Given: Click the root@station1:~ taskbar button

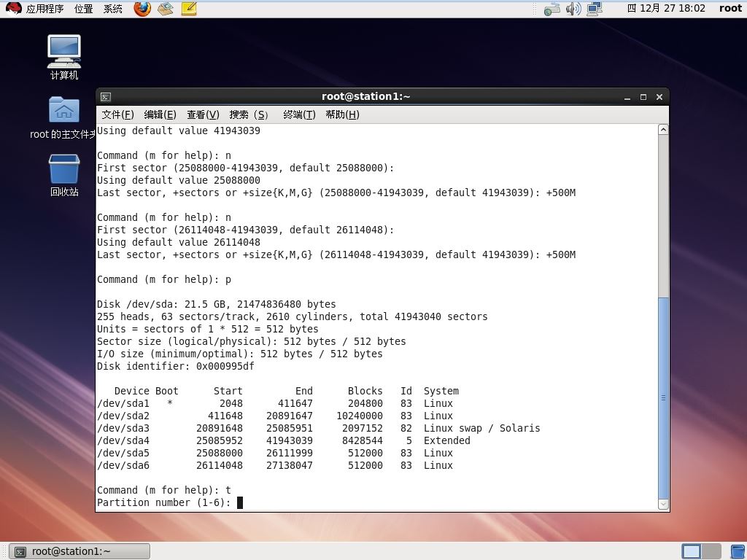Looking at the screenshot, I should 80,551.
